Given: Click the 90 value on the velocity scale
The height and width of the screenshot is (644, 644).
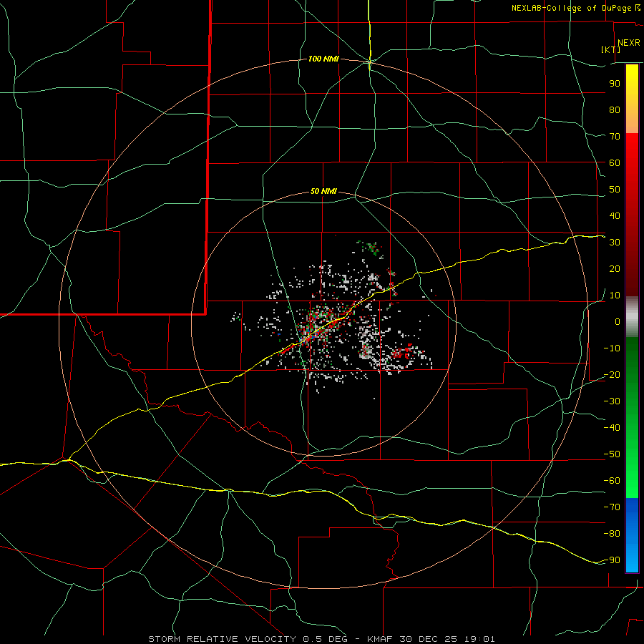Looking at the screenshot, I should [x=615, y=84].
